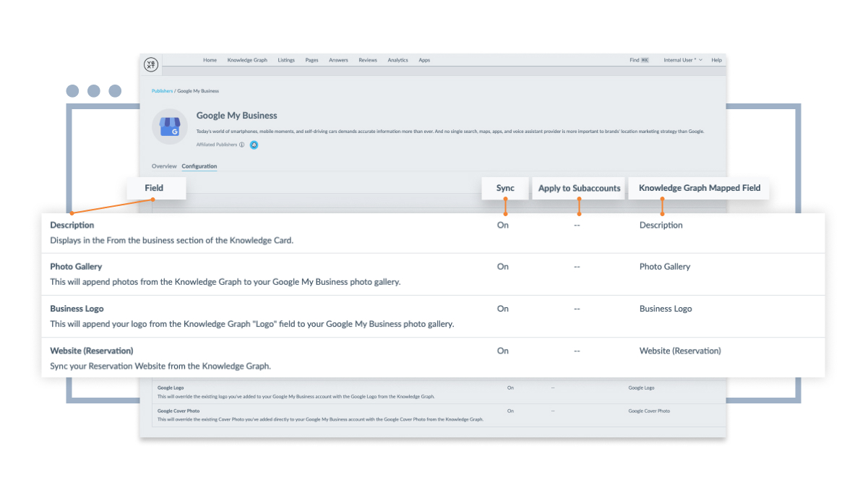
Task: Select the Configuration tab
Action: pyautogui.click(x=199, y=166)
